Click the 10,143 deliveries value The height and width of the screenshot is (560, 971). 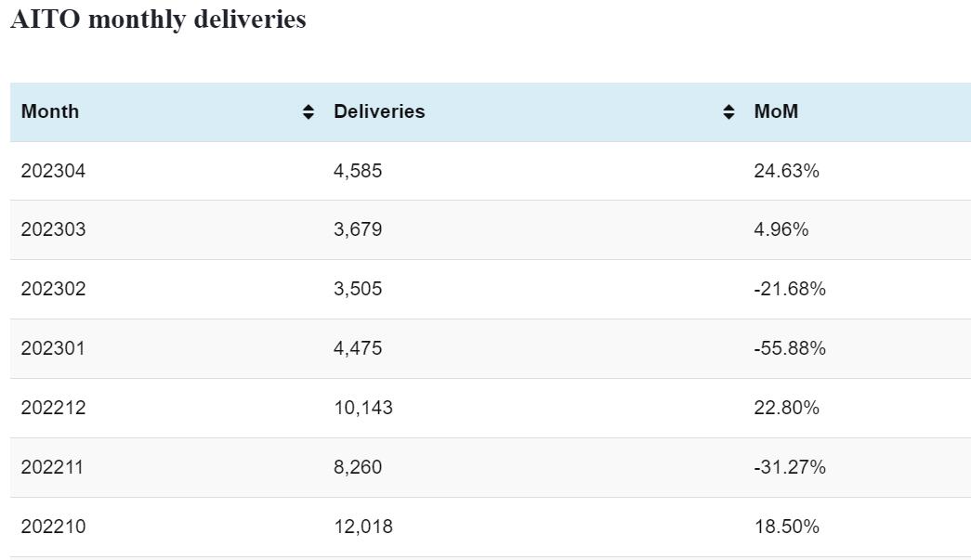coord(363,408)
